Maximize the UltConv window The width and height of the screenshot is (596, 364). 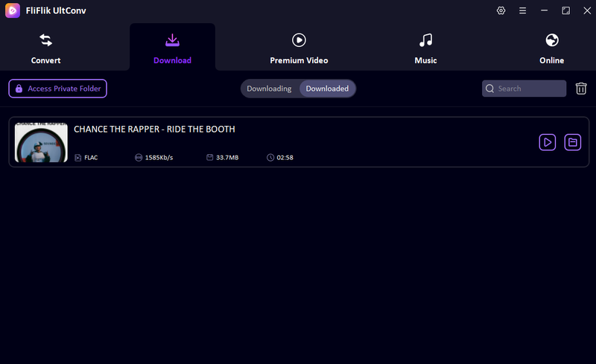tap(566, 10)
